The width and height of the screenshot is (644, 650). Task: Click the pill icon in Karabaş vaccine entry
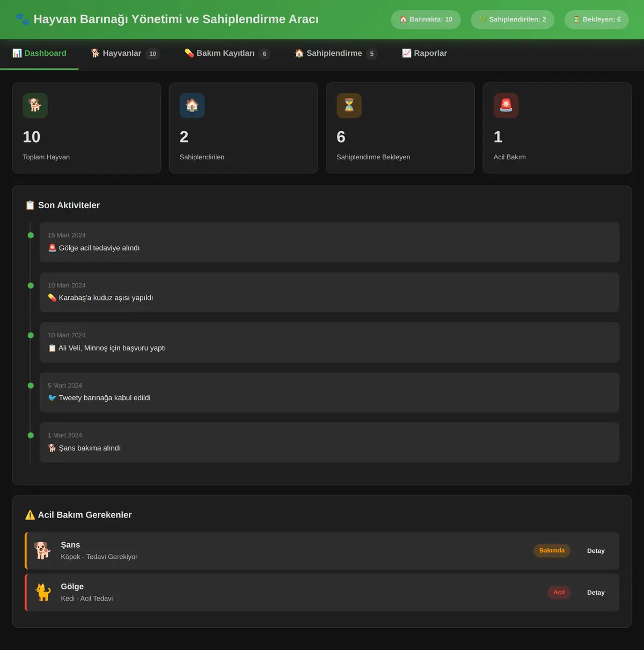click(x=52, y=298)
